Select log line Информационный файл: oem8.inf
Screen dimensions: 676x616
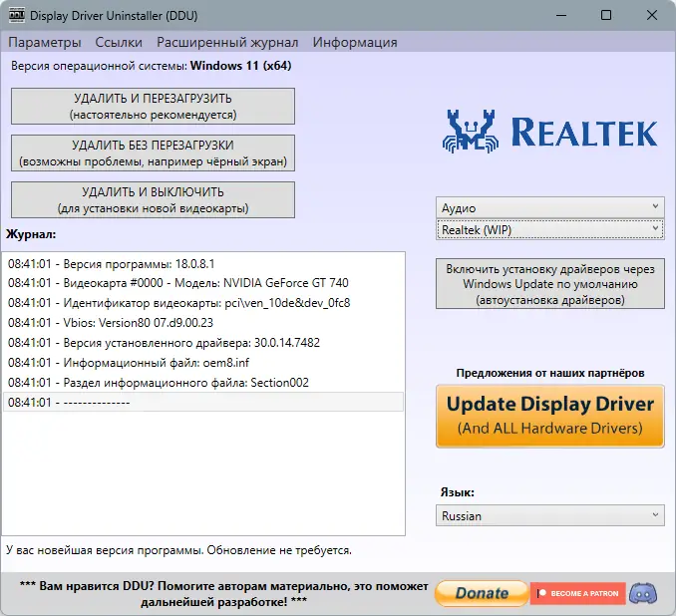pyautogui.click(x=203, y=362)
